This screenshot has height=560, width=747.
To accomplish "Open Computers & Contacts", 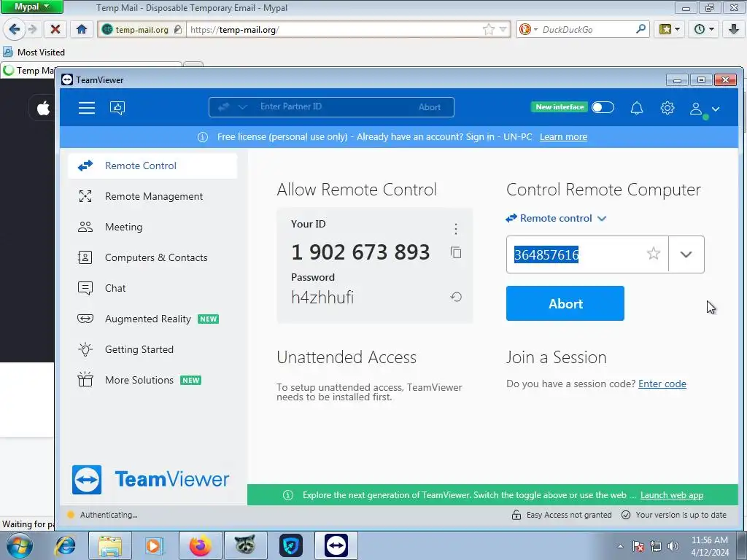I will click(x=152, y=257).
